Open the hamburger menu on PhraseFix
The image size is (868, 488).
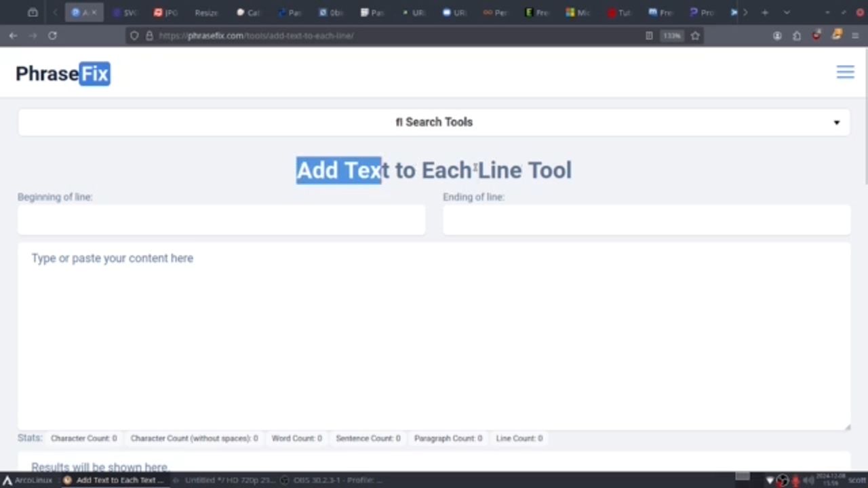pos(845,73)
